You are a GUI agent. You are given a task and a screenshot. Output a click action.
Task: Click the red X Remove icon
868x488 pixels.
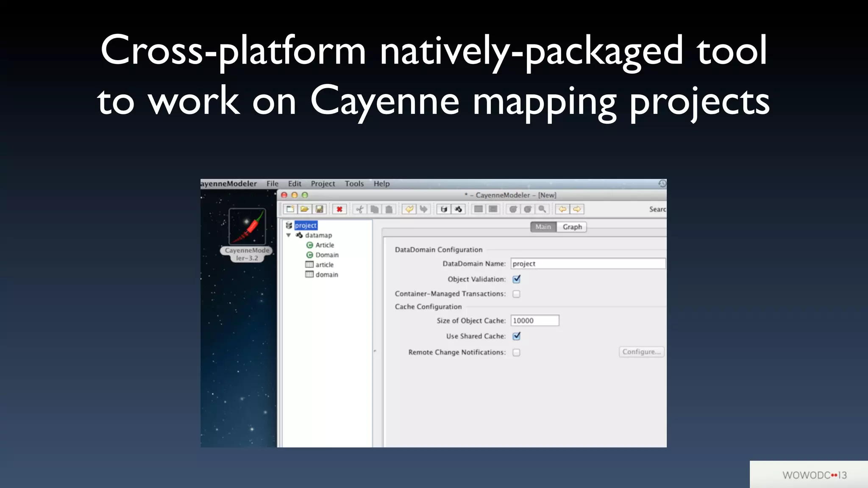339,209
